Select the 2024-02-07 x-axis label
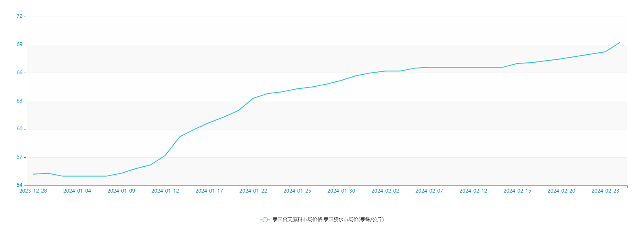 click(x=429, y=191)
